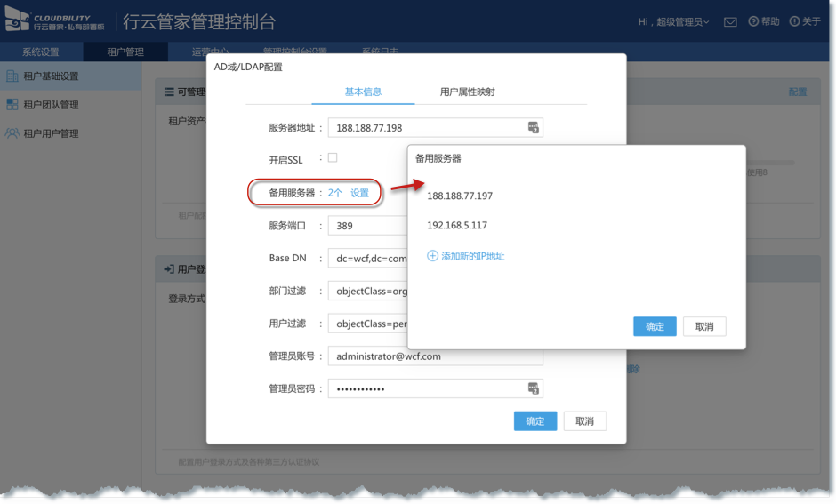Click the 服务端口 input showing 389
This screenshot has height=504, width=836.
coord(368,226)
